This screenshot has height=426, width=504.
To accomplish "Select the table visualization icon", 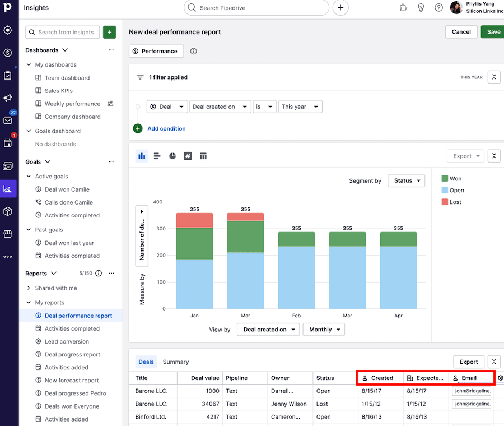I will (x=203, y=156).
